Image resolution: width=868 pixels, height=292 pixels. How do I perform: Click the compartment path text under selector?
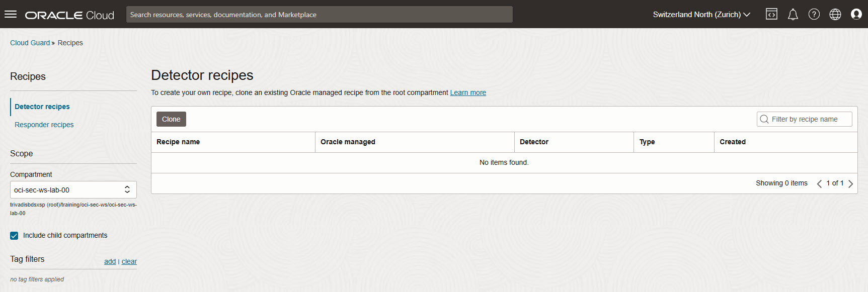pyautogui.click(x=73, y=209)
